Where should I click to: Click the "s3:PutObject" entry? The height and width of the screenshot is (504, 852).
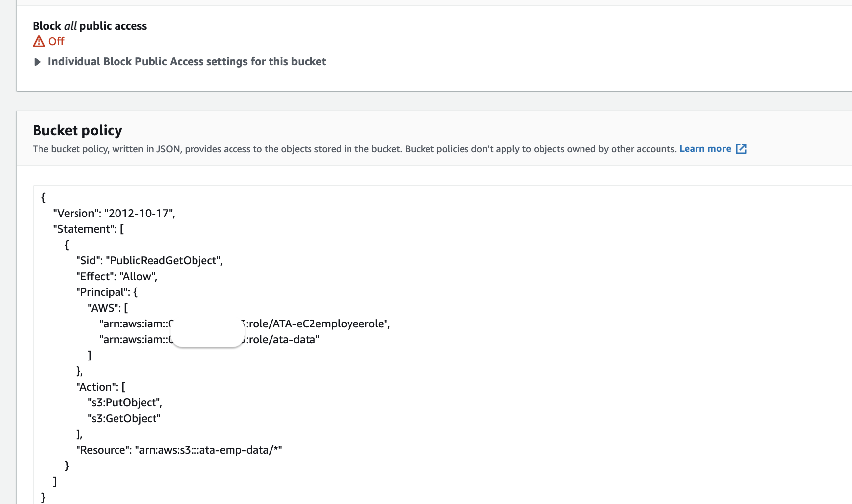125,402
